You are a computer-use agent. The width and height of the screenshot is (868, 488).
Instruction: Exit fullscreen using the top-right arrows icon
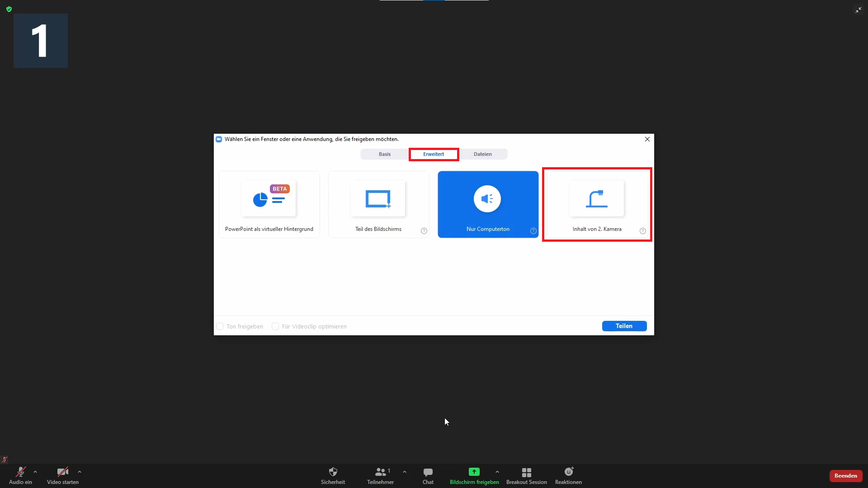(x=858, y=10)
